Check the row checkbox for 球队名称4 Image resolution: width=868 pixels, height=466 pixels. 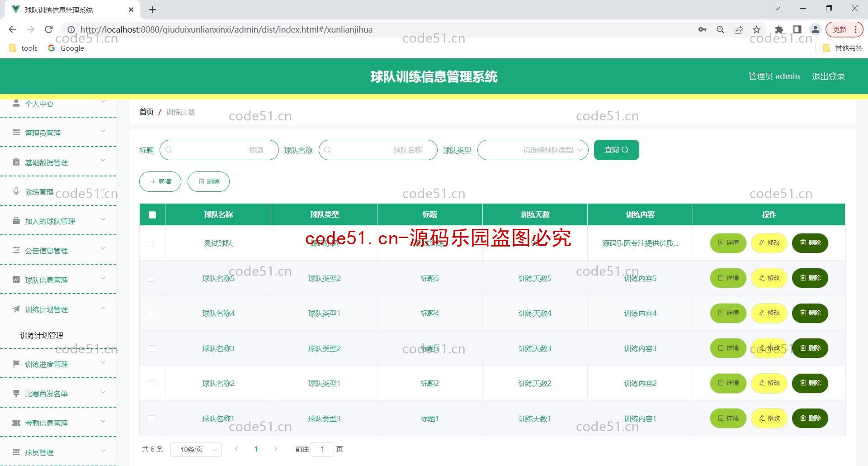pos(151,314)
